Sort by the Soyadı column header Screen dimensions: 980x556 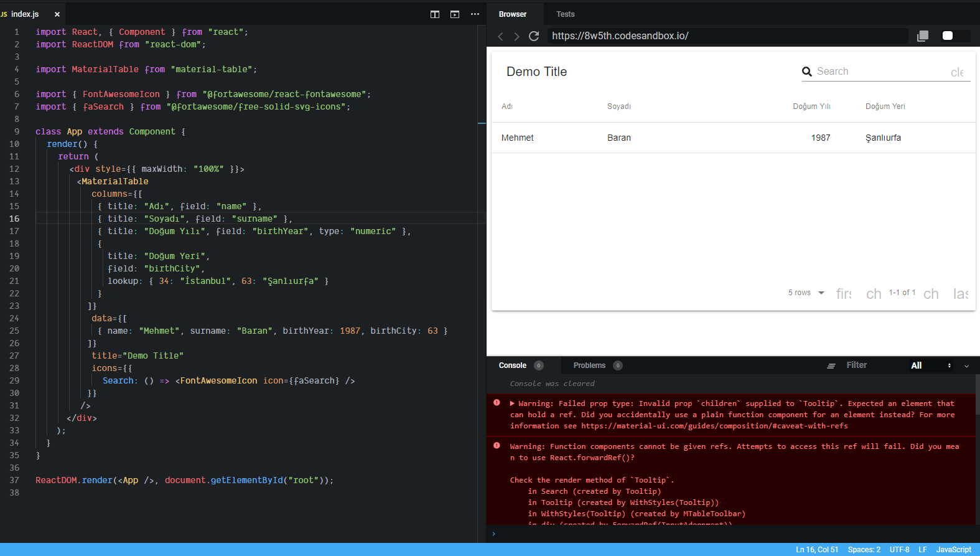click(619, 106)
